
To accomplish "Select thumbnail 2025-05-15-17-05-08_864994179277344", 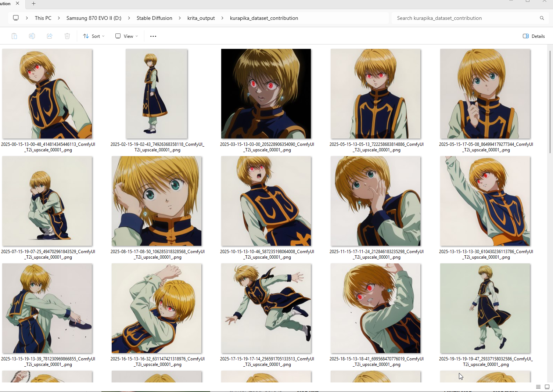I will click(485, 94).
